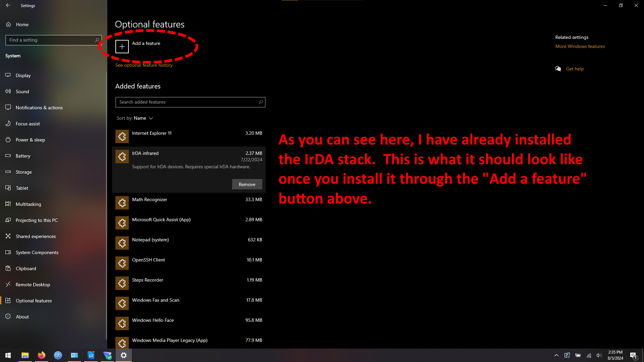Click the Windows Hello Face puzzle icon
This screenshot has height=362, width=644.
coord(122,323)
